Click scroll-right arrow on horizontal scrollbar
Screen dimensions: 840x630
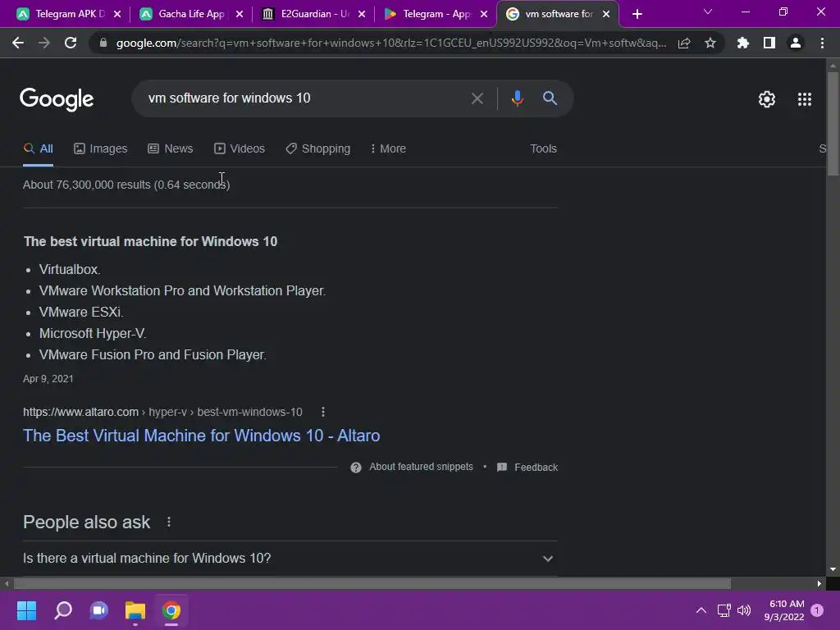[819, 583]
